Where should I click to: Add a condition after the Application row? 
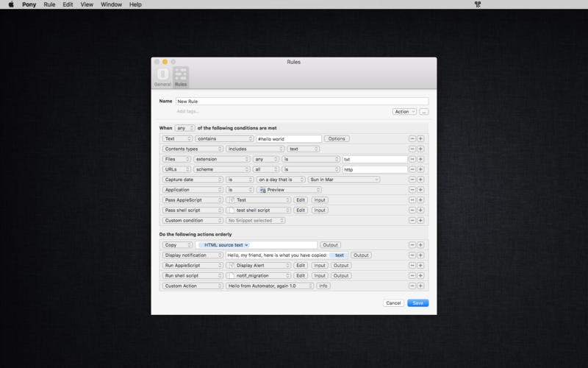pyautogui.click(x=420, y=189)
